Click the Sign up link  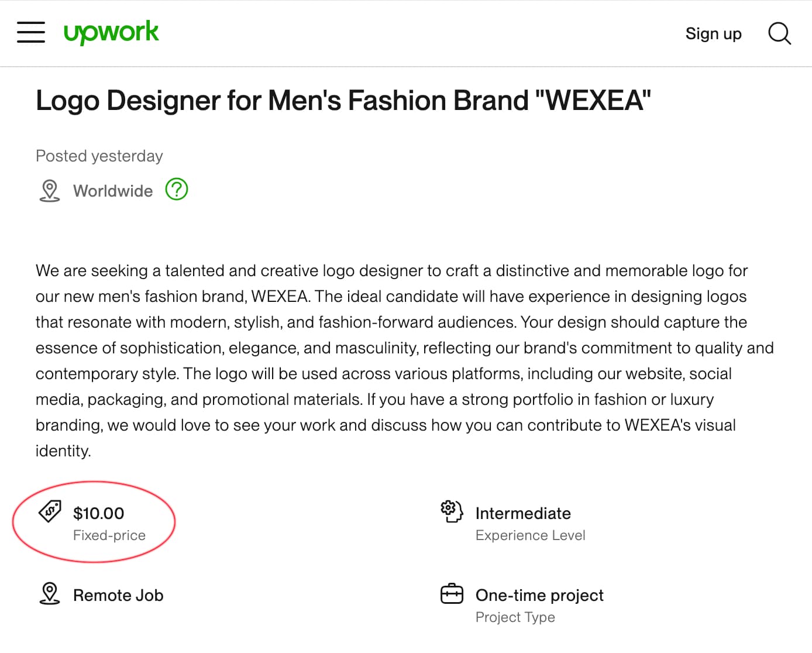[x=713, y=34]
